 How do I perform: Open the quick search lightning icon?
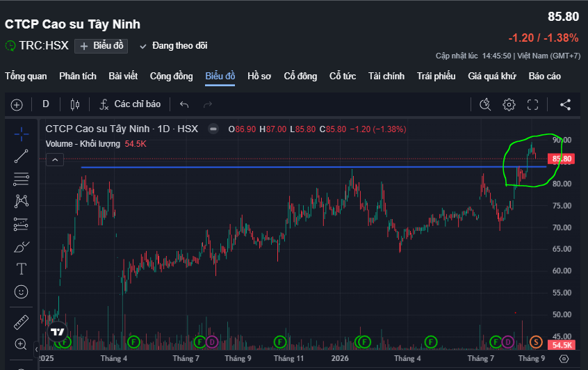[x=485, y=104]
